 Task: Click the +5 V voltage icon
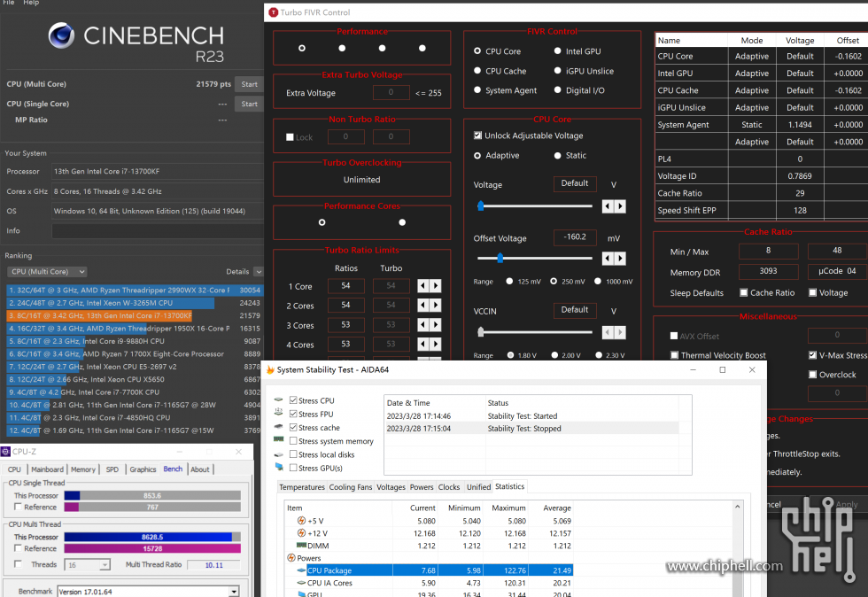[x=301, y=521]
